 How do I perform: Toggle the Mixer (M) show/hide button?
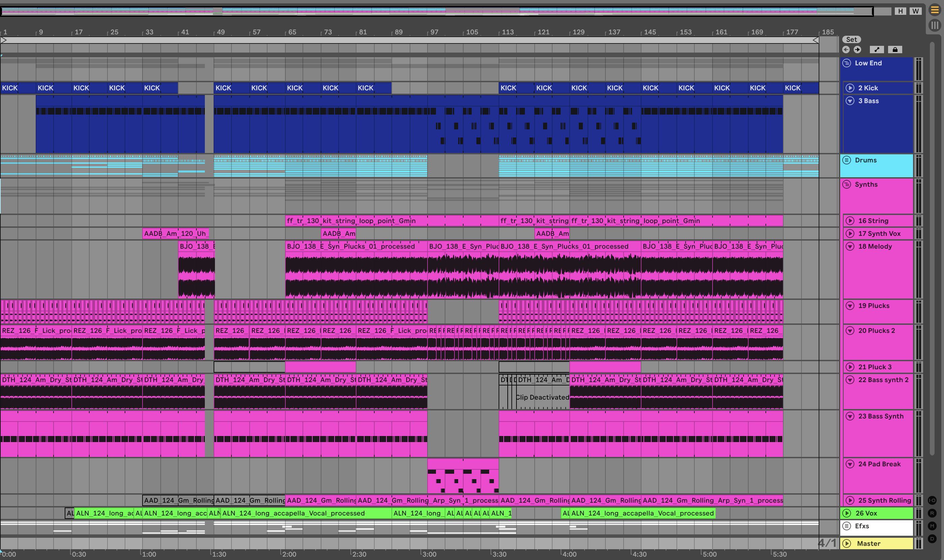pos(932,526)
